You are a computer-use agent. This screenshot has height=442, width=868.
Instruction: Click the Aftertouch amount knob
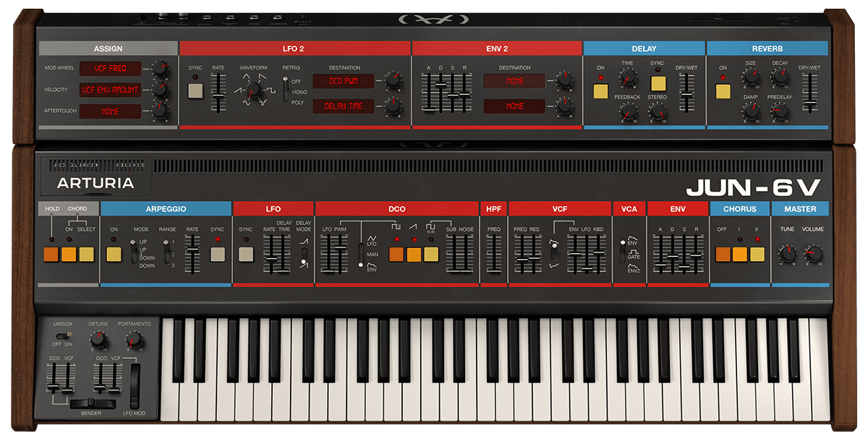(159, 111)
